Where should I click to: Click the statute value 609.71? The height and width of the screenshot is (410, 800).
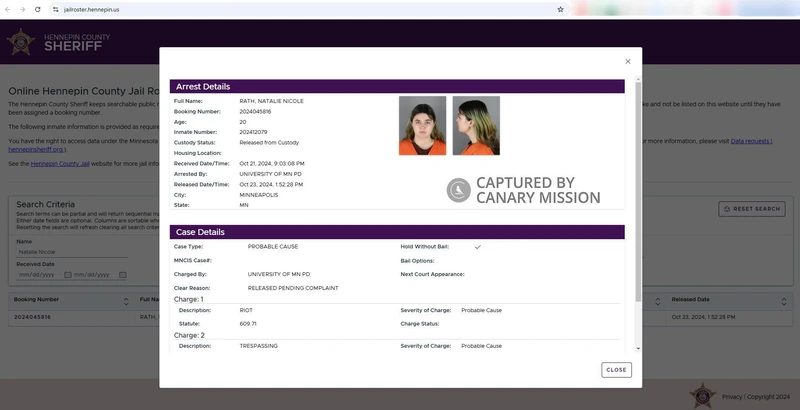coord(248,324)
